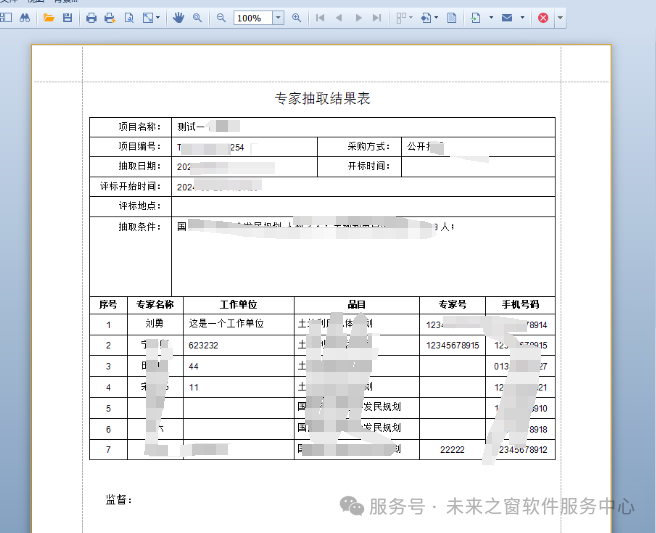This screenshot has width=656, height=533.
Task: Open the Scale icon's dropdown arrow
Action: 158,18
